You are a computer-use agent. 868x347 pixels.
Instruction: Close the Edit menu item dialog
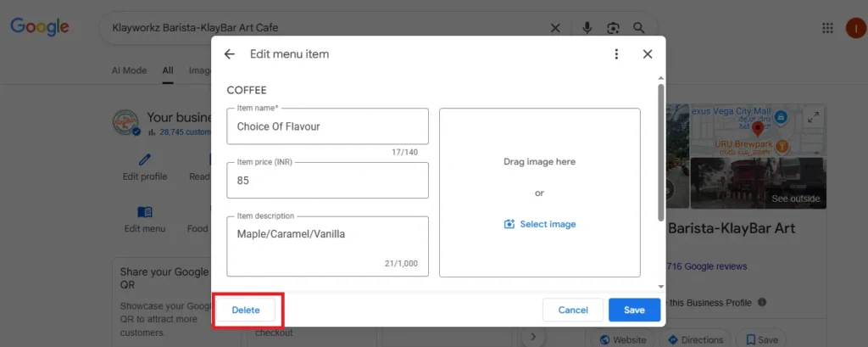click(x=647, y=54)
